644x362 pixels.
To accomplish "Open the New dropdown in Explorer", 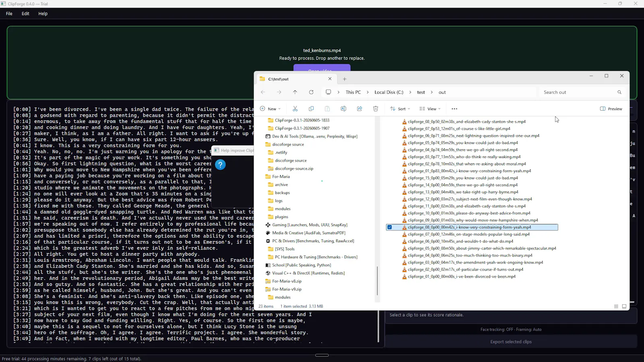I will [x=270, y=109].
